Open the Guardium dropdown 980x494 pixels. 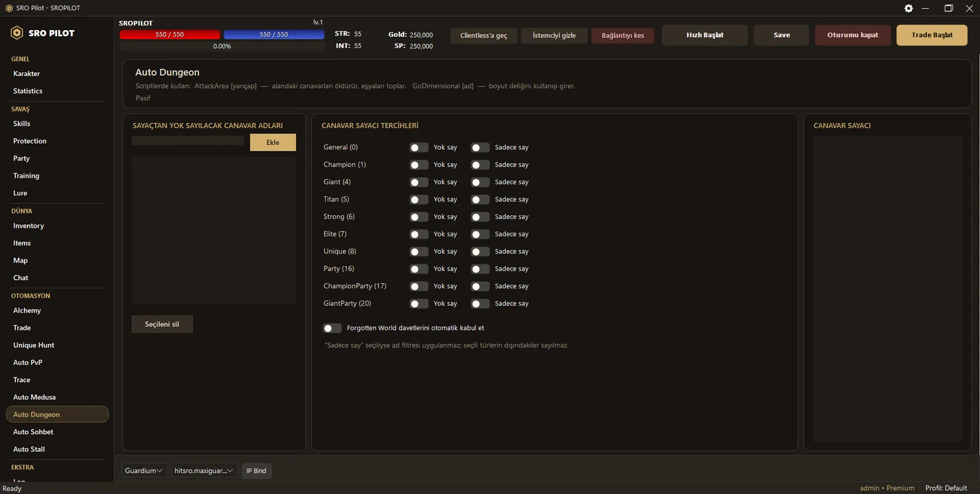pyautogui.click(x=143, y=471)
